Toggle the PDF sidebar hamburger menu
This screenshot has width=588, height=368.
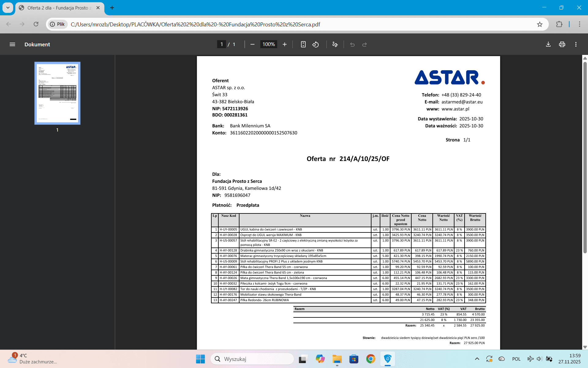click(x=12, y=44)
